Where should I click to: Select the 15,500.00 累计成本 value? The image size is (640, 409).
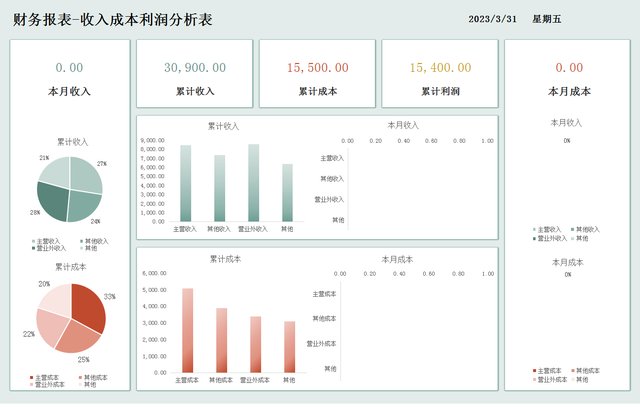click(x=318, y=67)
